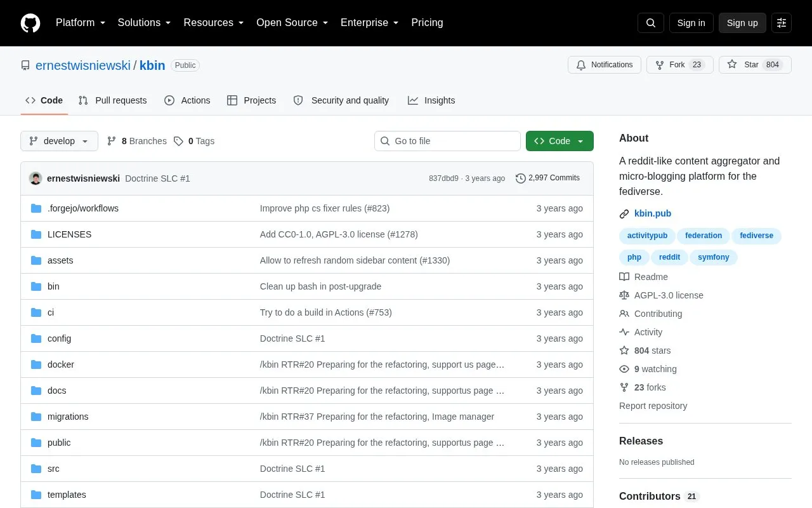812x508 pixels.
Task: Open the search magnifier button
Action: pyautogui.click(x=651, y=23)
